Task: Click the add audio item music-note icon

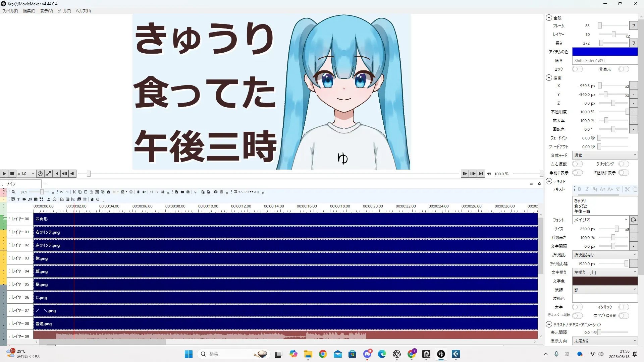Action: 30,199
